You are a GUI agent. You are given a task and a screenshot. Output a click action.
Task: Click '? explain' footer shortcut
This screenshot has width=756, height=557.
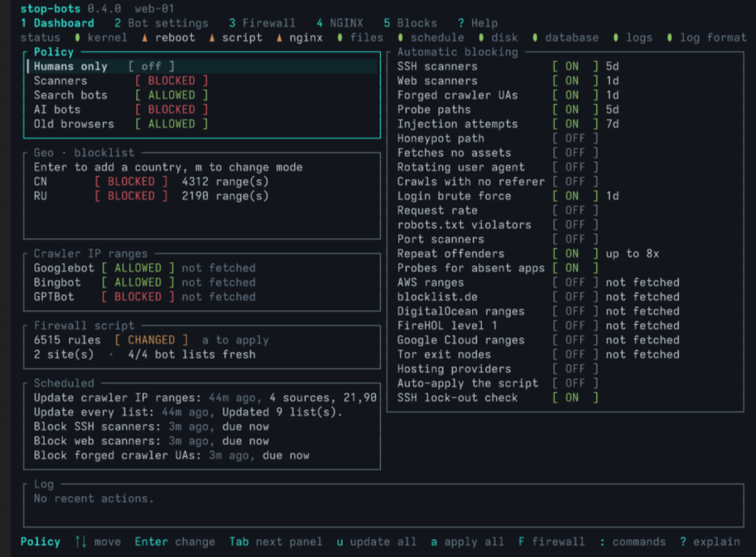pos(710,542)
